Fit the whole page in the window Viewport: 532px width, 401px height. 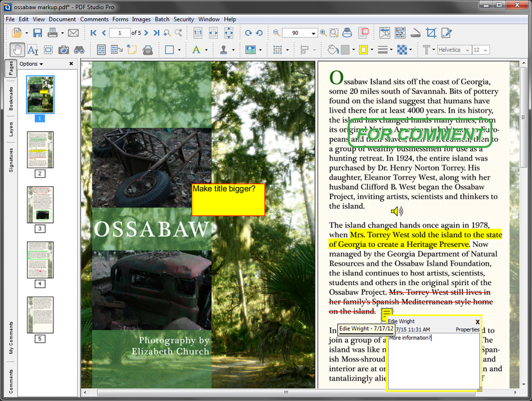tap(229, 33)
